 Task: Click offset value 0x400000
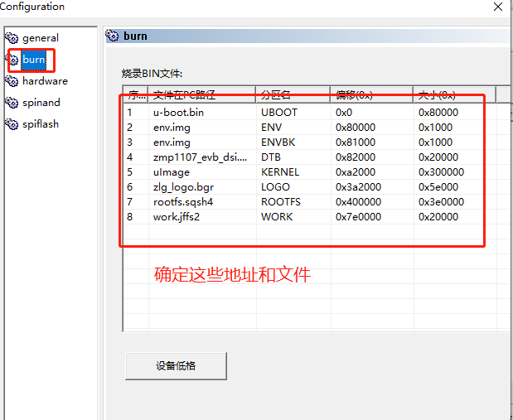click(358, 202)
